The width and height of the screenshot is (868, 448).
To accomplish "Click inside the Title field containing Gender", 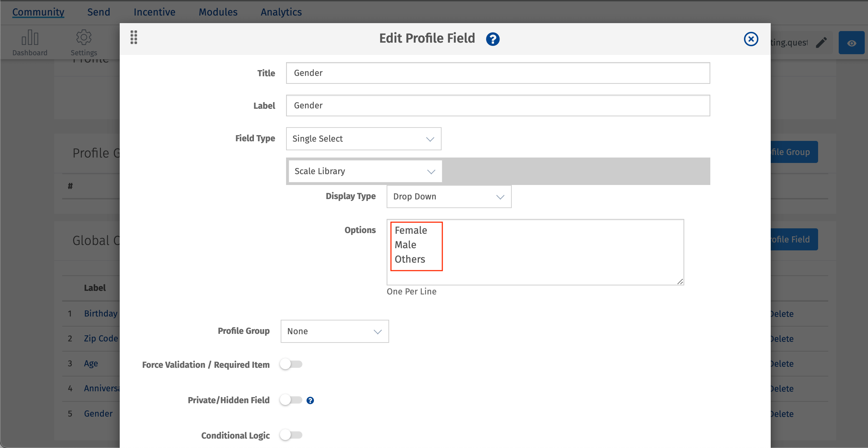I will pos(498,73).
